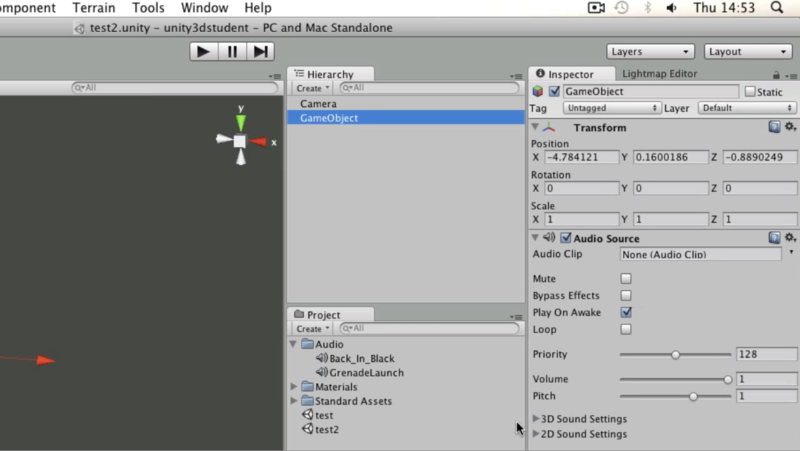
Task: Expand 3D Sound Settings
Action: (536, 418)
